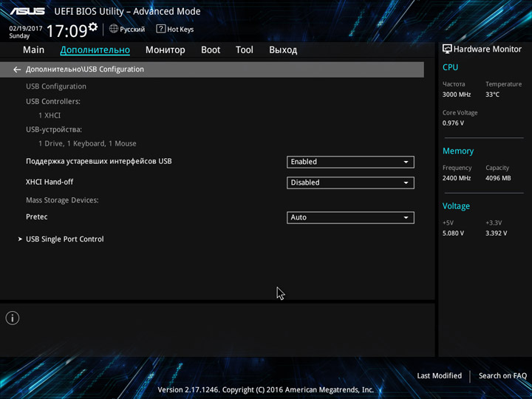Click the version copyright line

(266, 390)
